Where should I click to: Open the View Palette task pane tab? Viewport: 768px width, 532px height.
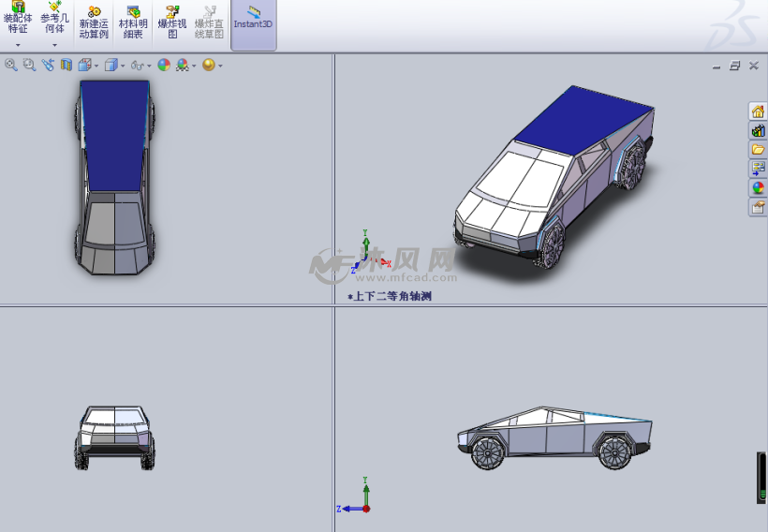pyautogui.click(x=758, y=169)
